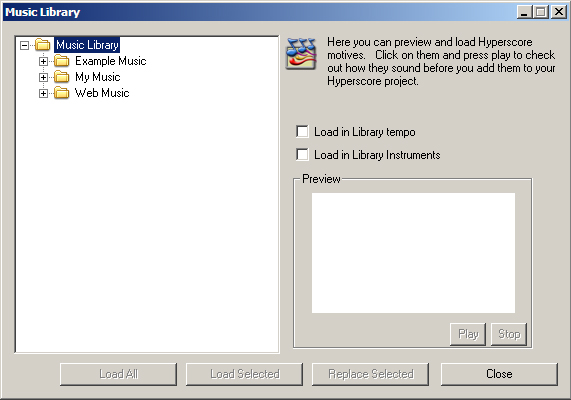The width and height of the screenshot is (571, 400).
Task: Expand the Example Music folder
Action: coord(43,61)
